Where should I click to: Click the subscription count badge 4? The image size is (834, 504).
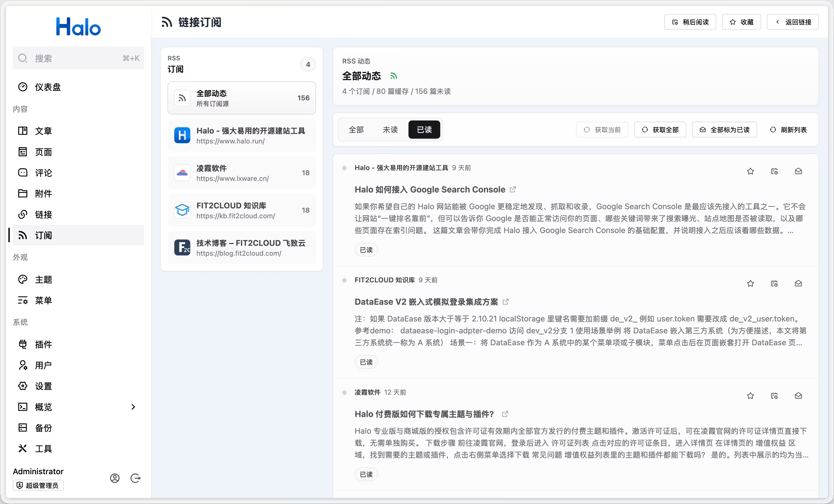pos(308,64)
